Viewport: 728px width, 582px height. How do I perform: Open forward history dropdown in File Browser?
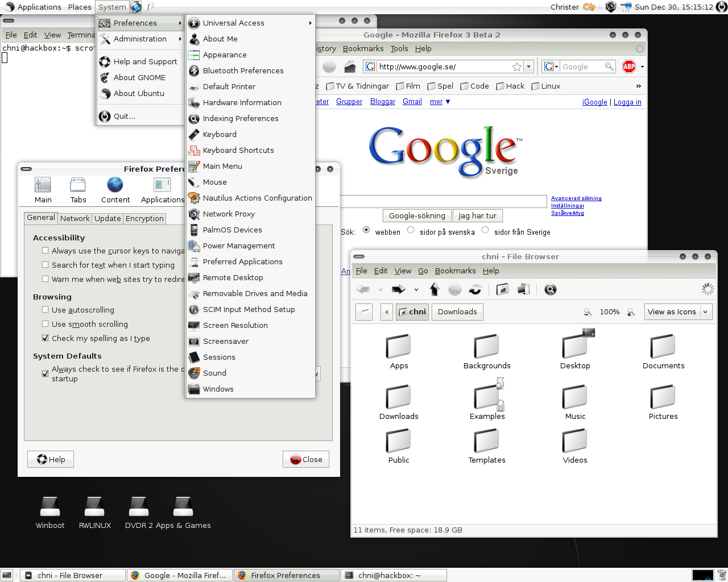coord(416,290)
